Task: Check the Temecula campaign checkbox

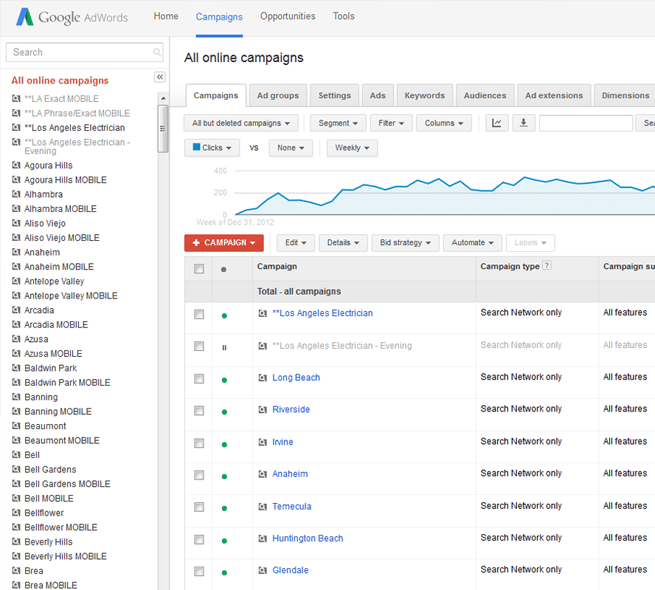Action: [x=199, y=507]
